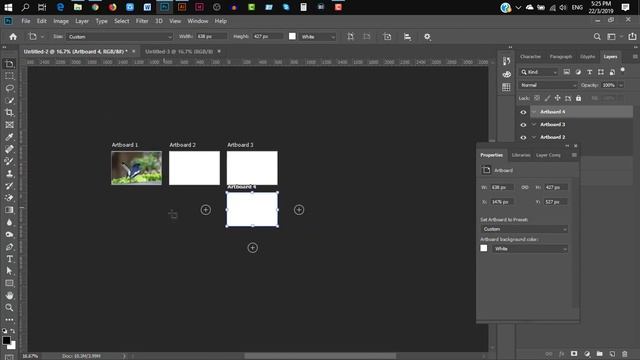
Task: Click the Search magnifier icon at top right
Action: point(597,37)
